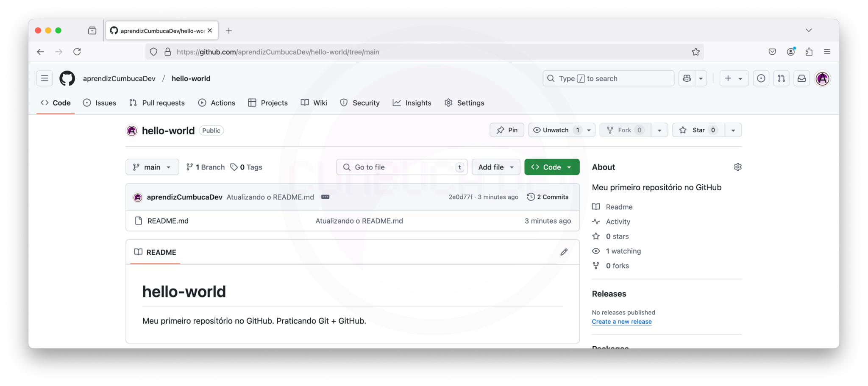Screen dimensions: 868x386
Task: Open the main branch selector dropdown
Action: [152, 167]
